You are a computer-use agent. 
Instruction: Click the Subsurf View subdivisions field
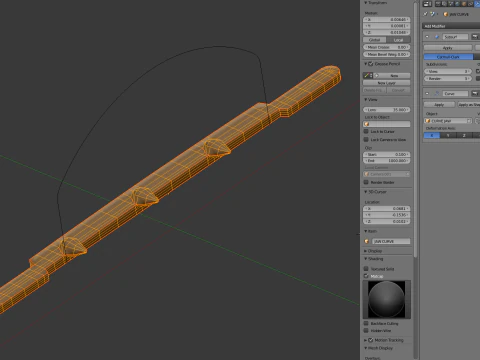click(448, 71)
